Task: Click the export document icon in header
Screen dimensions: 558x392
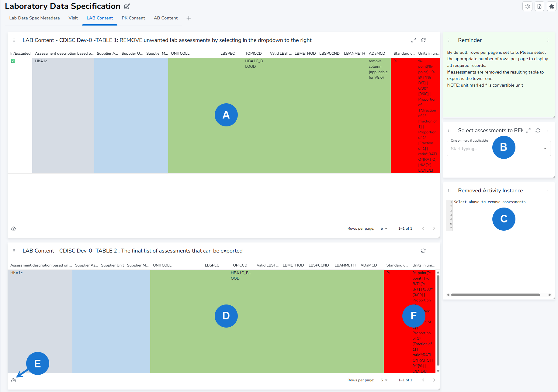Action: (539, 6)
